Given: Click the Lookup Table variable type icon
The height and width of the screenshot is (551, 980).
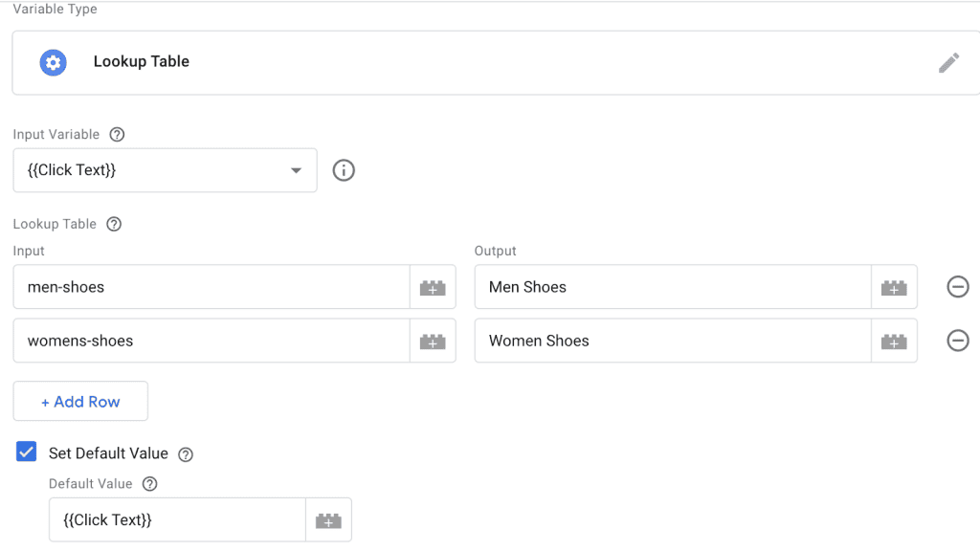Looking at the screenshot, I should point(53,62).
